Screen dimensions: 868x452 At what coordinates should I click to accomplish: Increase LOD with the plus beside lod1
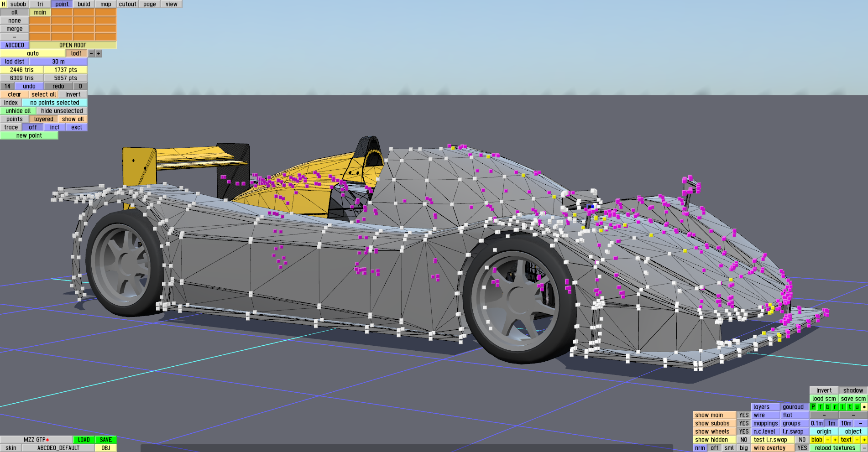(x=99, y=53)
